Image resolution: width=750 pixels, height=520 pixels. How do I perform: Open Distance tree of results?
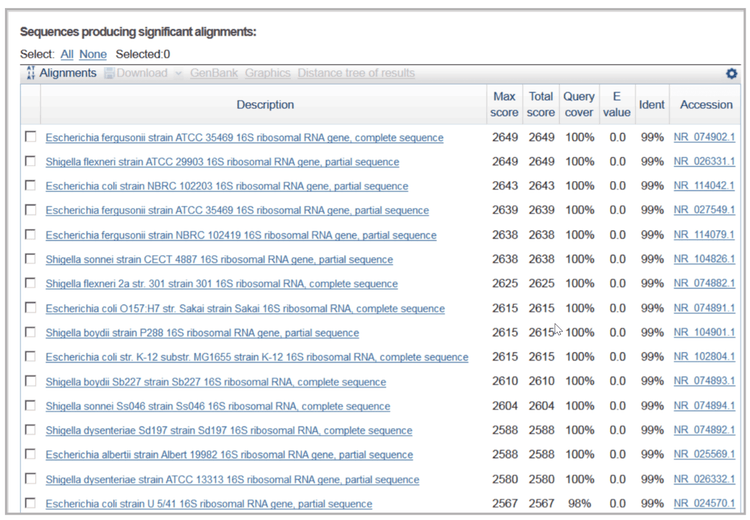pyautogui.click(x=356, y=73)
